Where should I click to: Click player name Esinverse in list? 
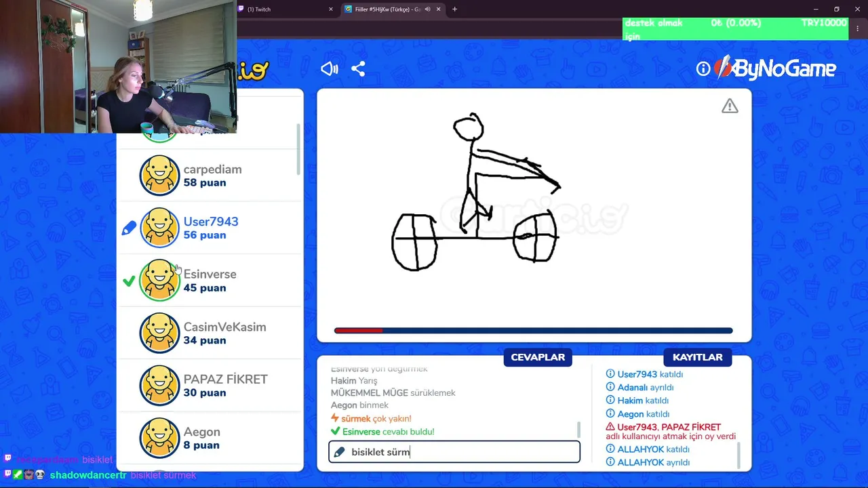[x=210, y=274]
